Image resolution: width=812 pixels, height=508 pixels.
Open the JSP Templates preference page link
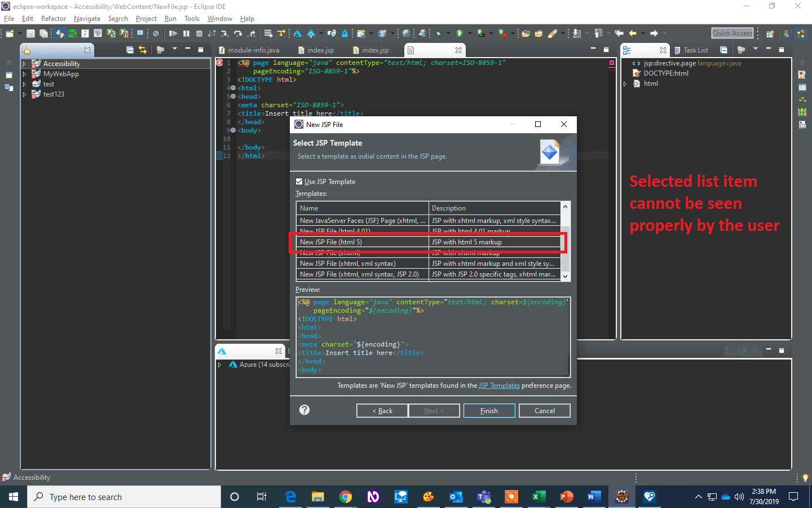tap(499, 386)
